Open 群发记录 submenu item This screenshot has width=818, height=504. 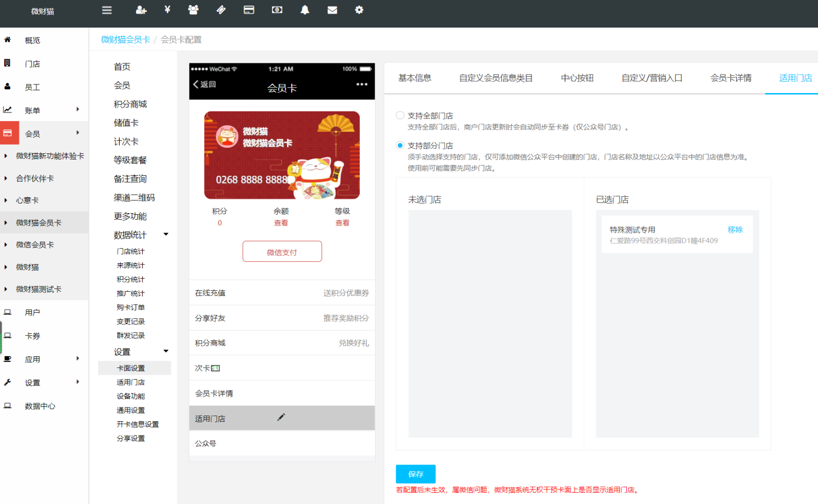coord(131,335)
